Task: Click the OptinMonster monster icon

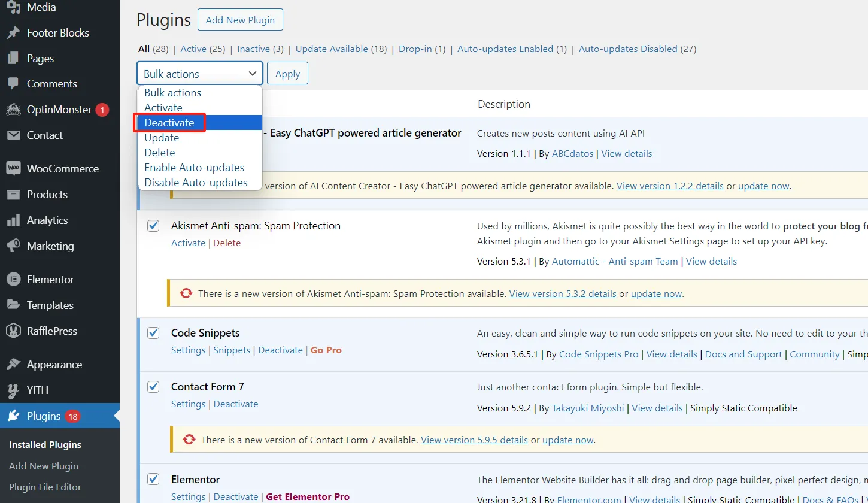Action: pyautogui.click(x=13, y=110)
